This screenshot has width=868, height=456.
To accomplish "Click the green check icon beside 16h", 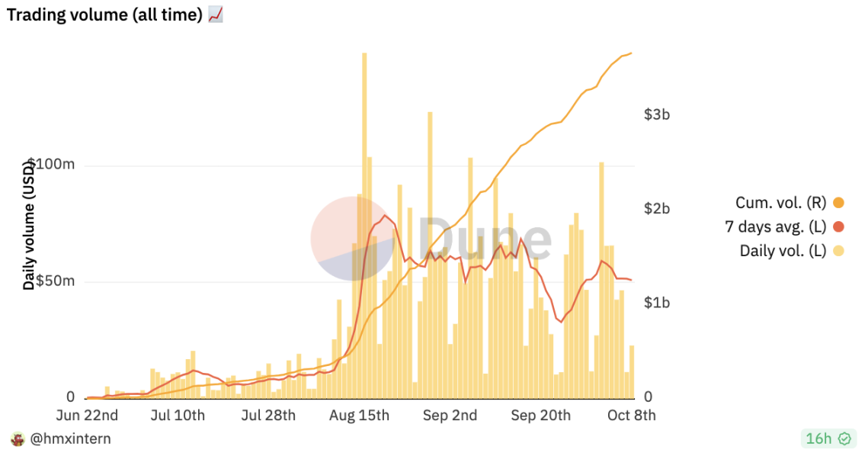I will click(844, 438).
